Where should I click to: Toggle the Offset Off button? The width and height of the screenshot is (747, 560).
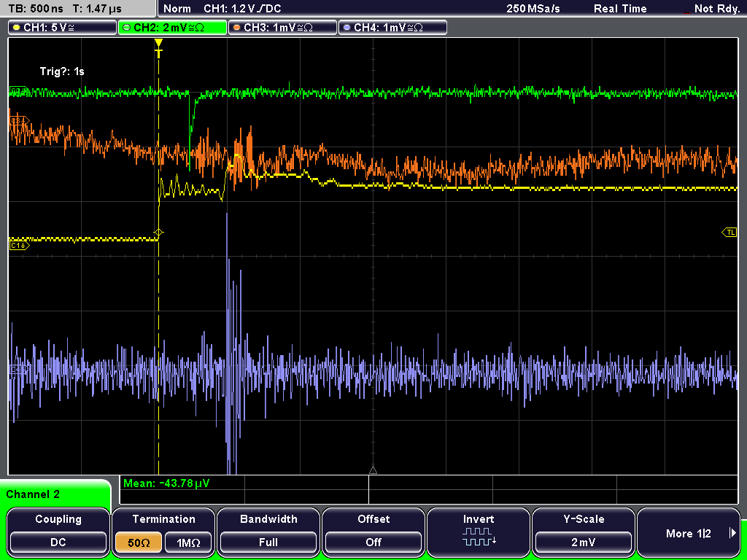pyautogui.click(x=373, y=542)
